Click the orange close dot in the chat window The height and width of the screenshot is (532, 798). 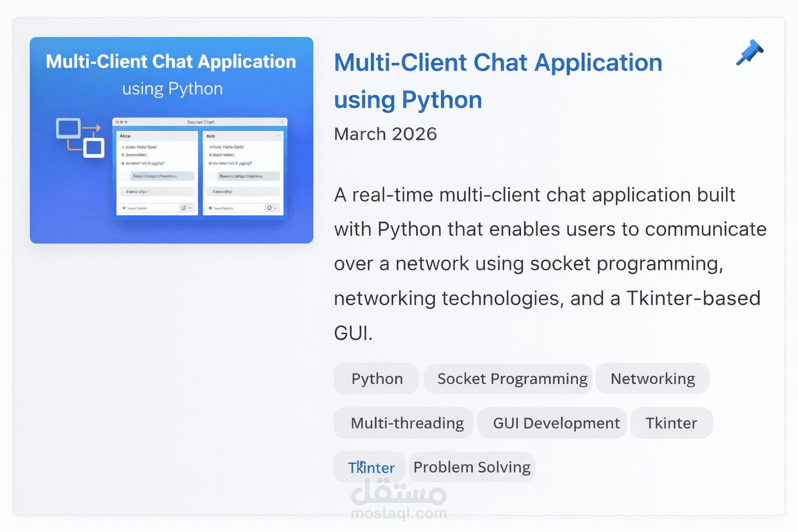click(x=117, y=122)
